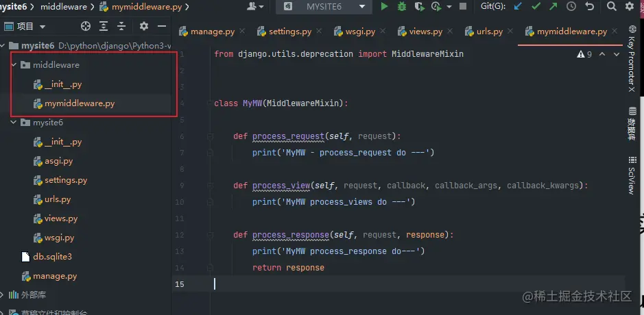Click the warnings count indicator 9
The width and height of the screenshot is (644, 315).
tap(584, 54)
